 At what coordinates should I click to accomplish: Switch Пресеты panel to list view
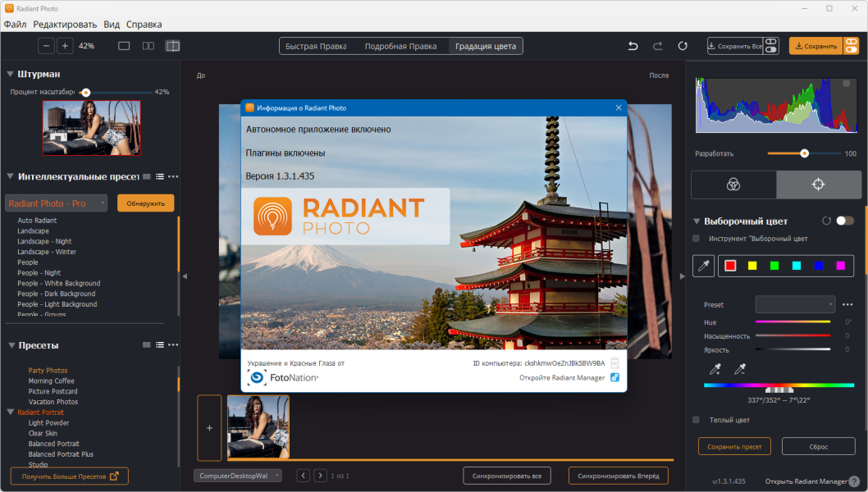tap(159, 344)
